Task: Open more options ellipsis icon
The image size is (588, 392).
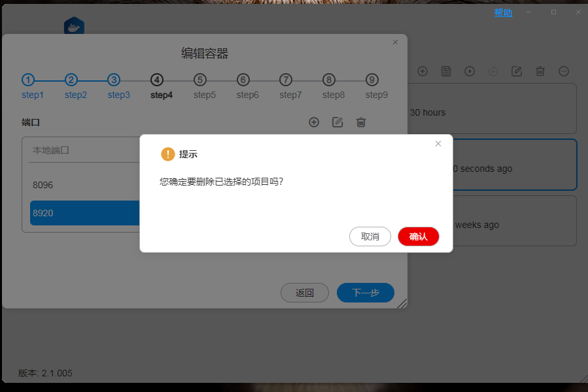Action: (564, 71)
